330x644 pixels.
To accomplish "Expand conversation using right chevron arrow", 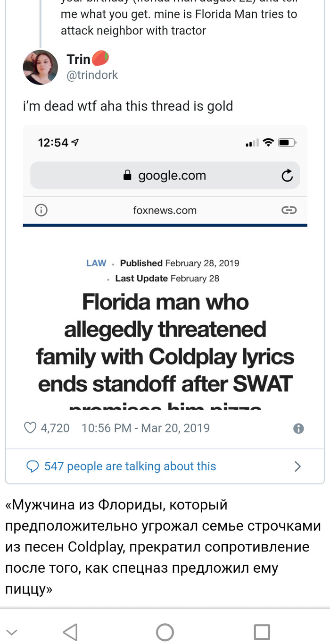I will pyautogui.click(x=297, y=467).
